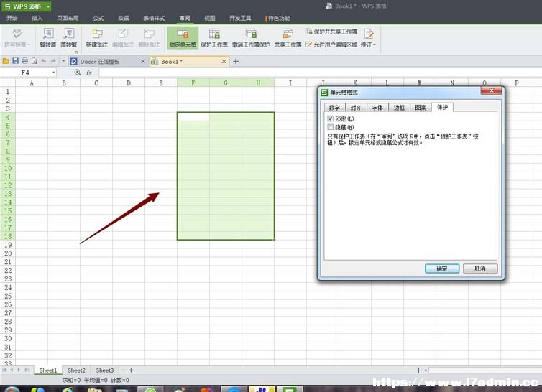Go to first sheet navigation arrow

pos(4,370)
